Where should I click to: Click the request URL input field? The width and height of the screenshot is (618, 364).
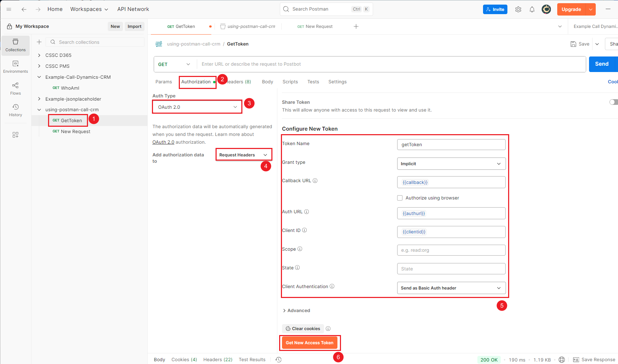[x=391, y=64]
